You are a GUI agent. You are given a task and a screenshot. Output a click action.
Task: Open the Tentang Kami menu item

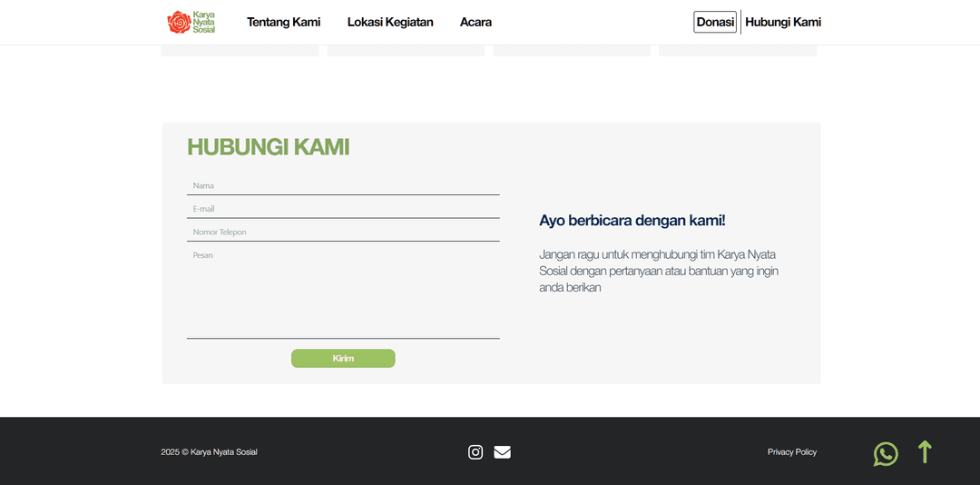pos(283,22)
